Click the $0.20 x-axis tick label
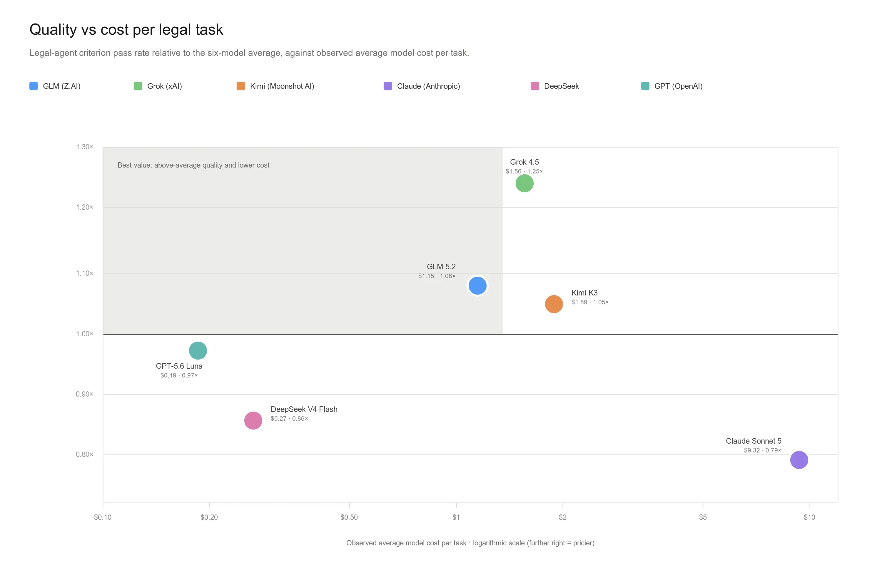 [209, 517]
